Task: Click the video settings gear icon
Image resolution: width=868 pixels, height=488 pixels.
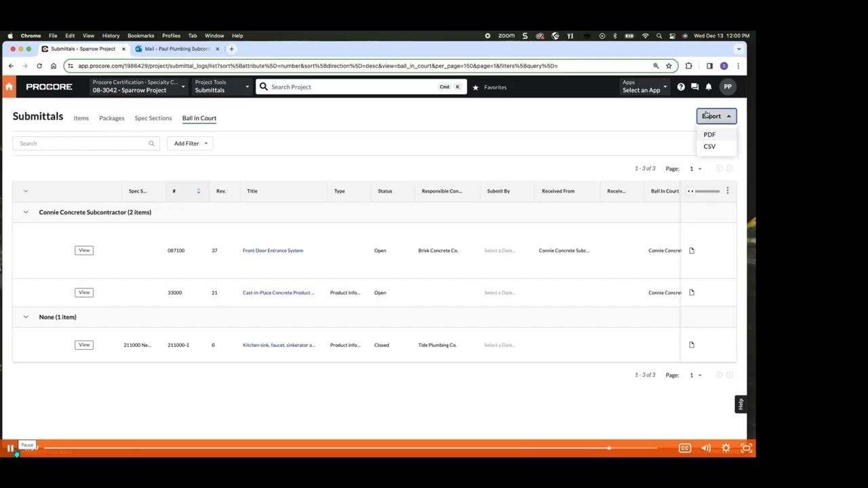Action: coord(726,448)
